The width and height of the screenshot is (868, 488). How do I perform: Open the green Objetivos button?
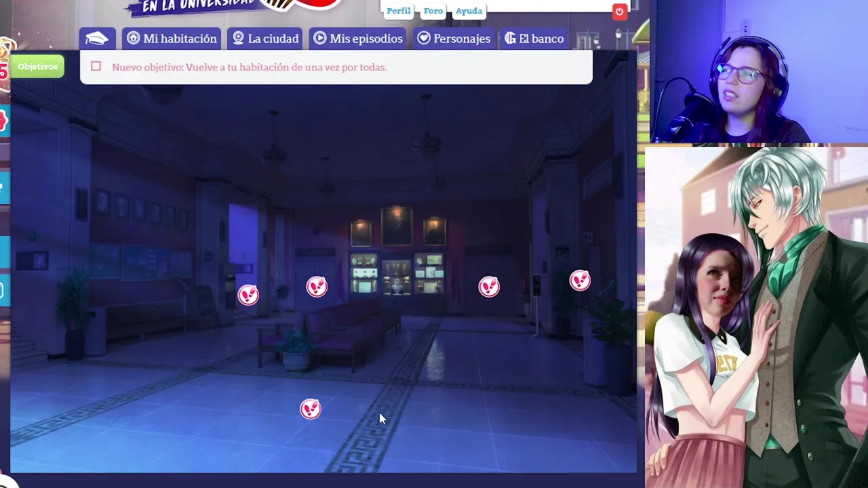pyautogui.click(x=37, y=66)
